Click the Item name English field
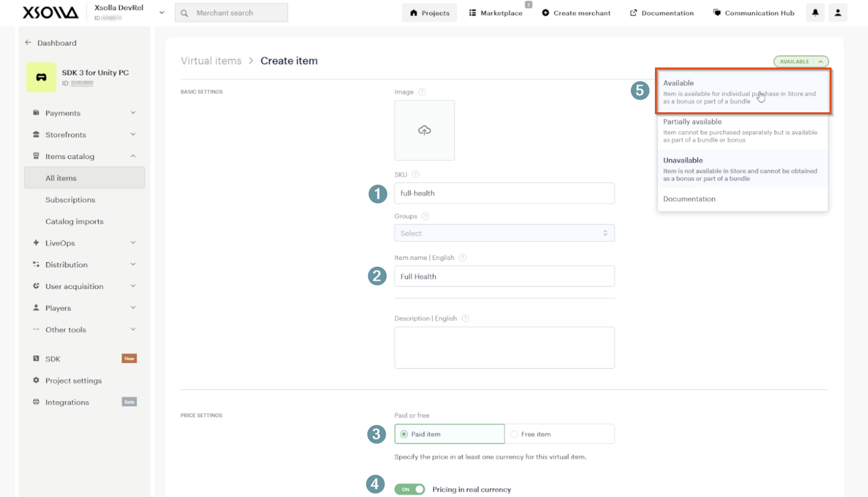Screen dimensions: 868x497 click(x=504, y=276)
